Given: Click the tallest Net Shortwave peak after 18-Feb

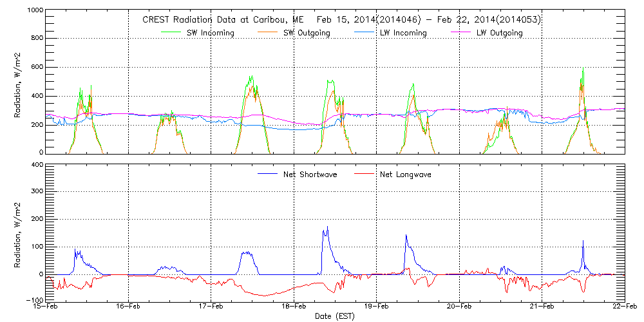Looking at the screenshot, I should [327, 227].
